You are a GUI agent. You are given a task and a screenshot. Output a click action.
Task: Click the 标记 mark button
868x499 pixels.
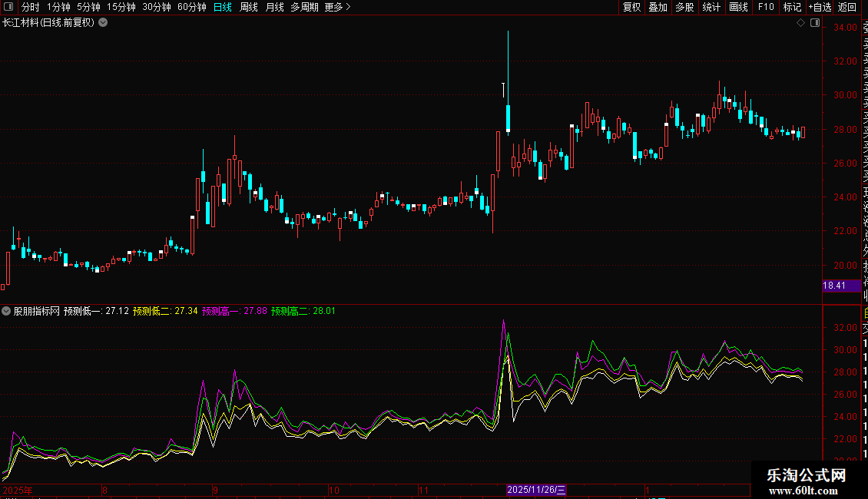pos(792,7)
